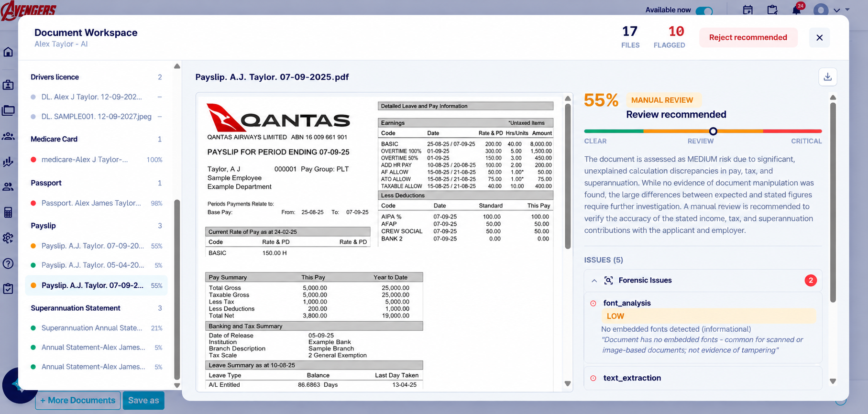This screenshot has height=414, width=868.
Task: Open the schedule check icon in top bar
Action: click(x=772, y=10)
